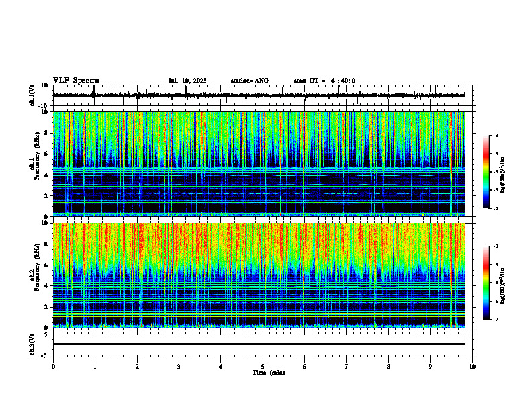Click the 'station=ANG' header label

pos(250,81)
